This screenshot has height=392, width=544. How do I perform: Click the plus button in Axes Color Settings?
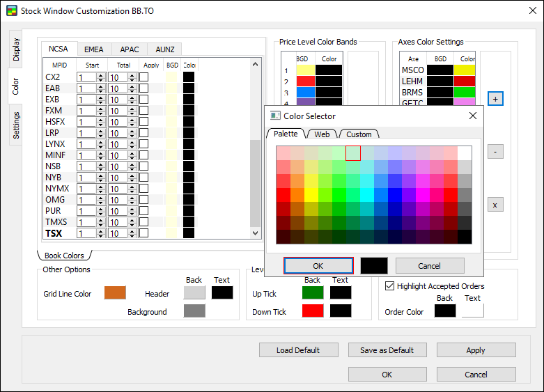click(x=495, y=99)
